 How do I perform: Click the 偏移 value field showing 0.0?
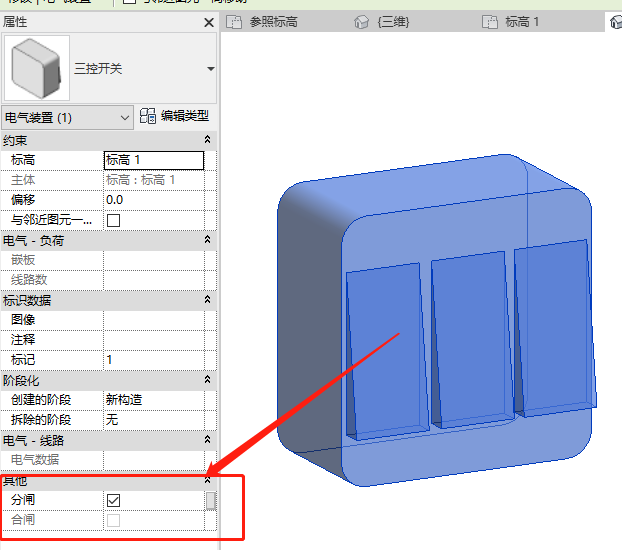154,200
